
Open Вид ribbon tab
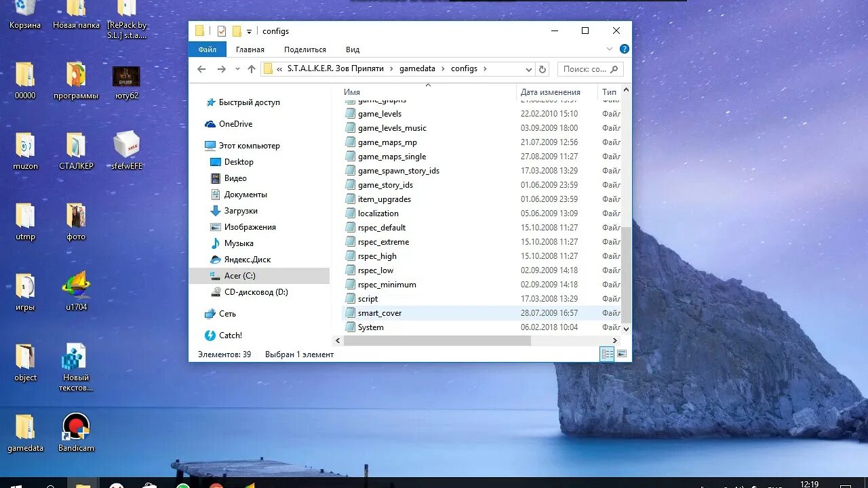pos(353,49)
